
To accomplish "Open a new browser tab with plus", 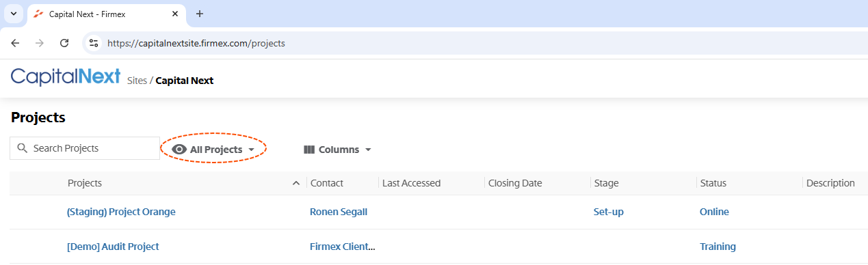I will click(x=200, y=14).
